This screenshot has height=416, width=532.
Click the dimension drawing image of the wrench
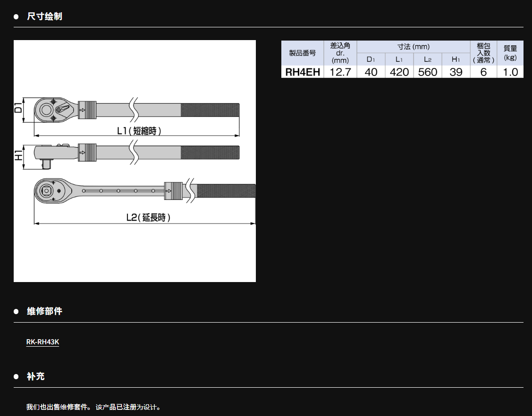[x=135, y=161]
